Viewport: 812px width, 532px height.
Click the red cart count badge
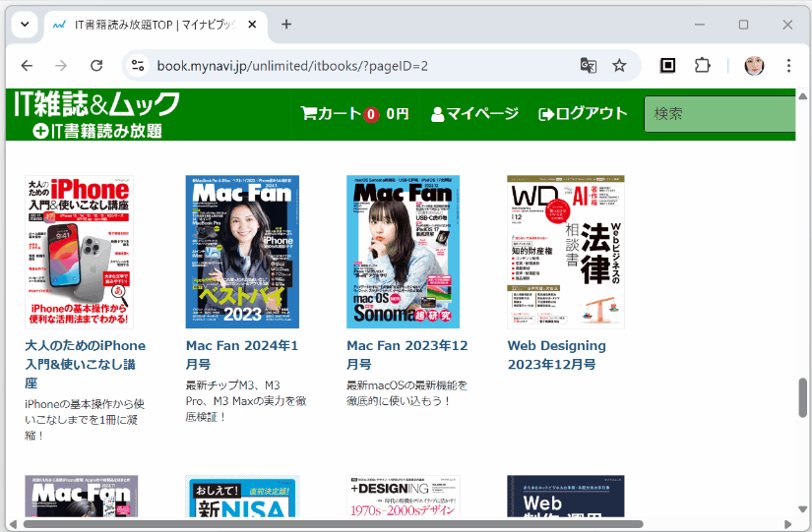pyautogui.click(x=371, y=114)
